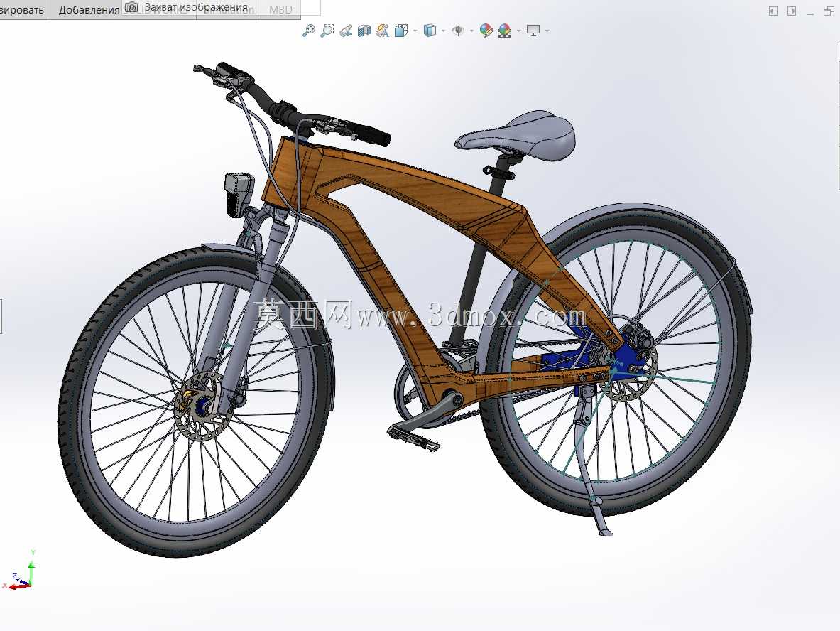Restore down the document window
Screen dimensions: 840x631
pyautogui.click(x=828, y=11)
